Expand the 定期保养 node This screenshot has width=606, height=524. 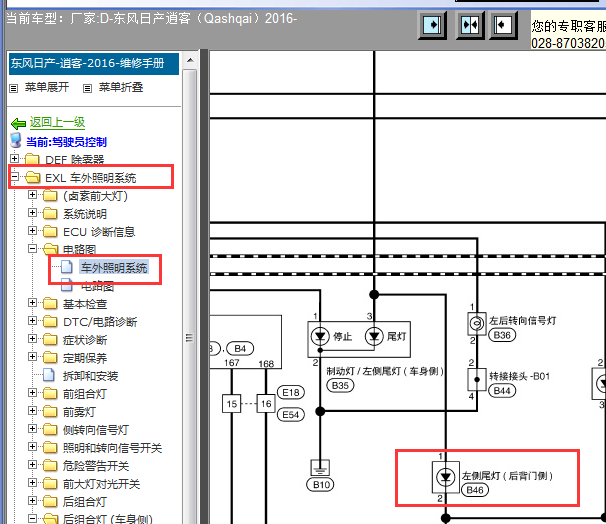click(32, 357)
